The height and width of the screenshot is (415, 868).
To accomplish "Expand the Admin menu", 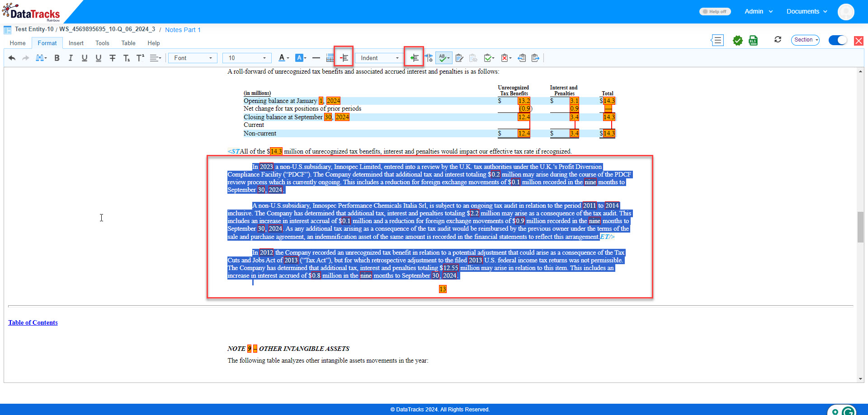I will pos(759,11).
